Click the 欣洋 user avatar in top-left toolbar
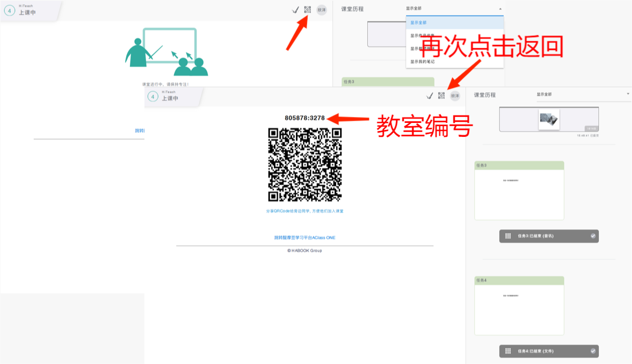632x364 pixels. (321, 10)
